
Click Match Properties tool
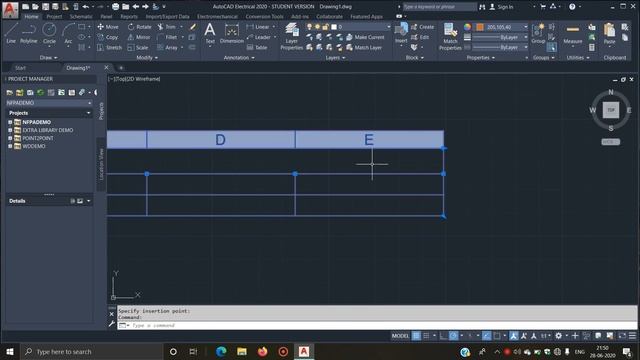coord(450,36)
